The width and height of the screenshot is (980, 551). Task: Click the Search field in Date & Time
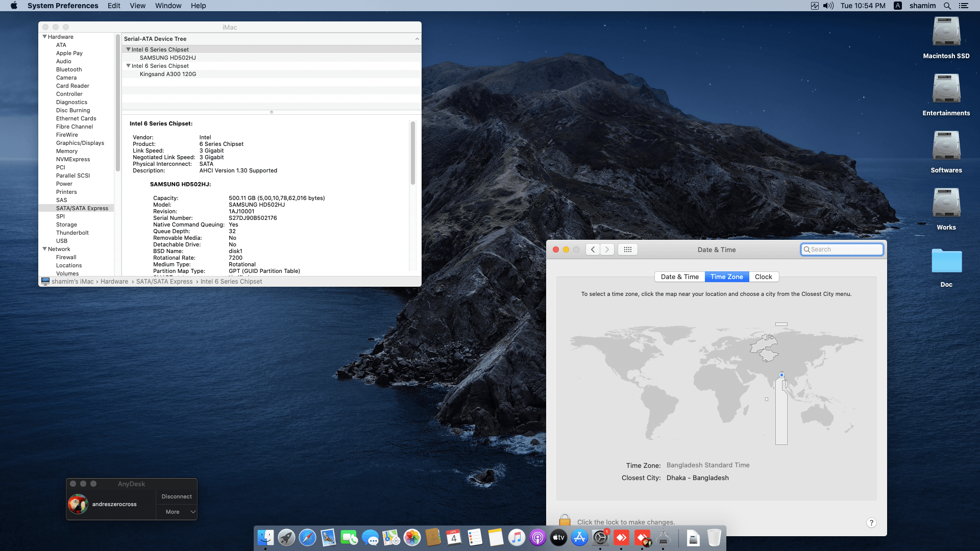[842, 249]
